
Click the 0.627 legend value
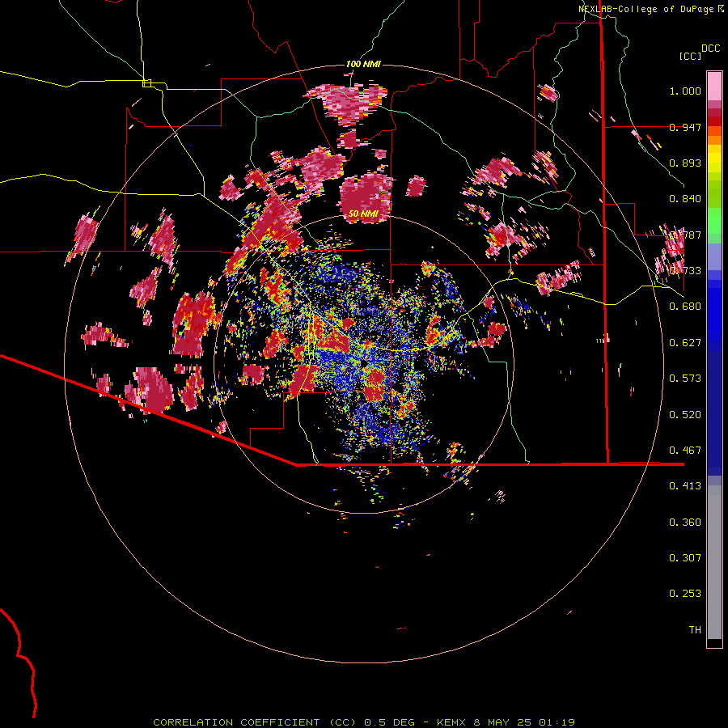[685, 343]
